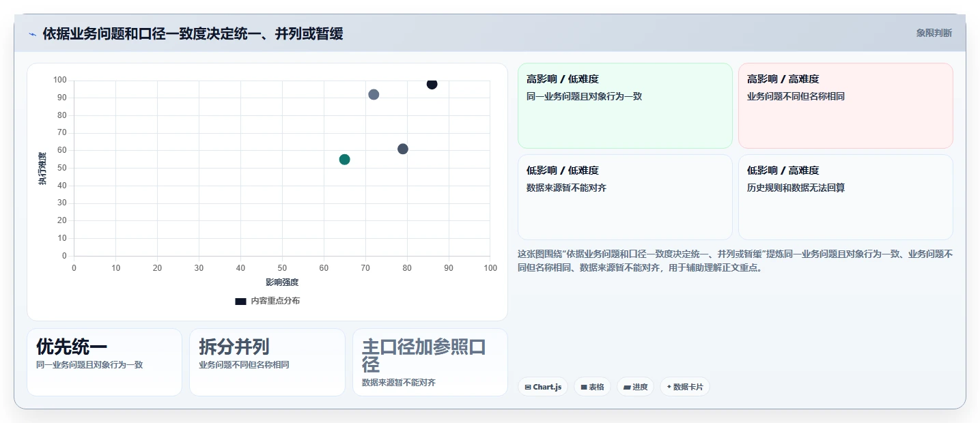
Task: Select the data point at top right of chart
Action: pos(432,84)
